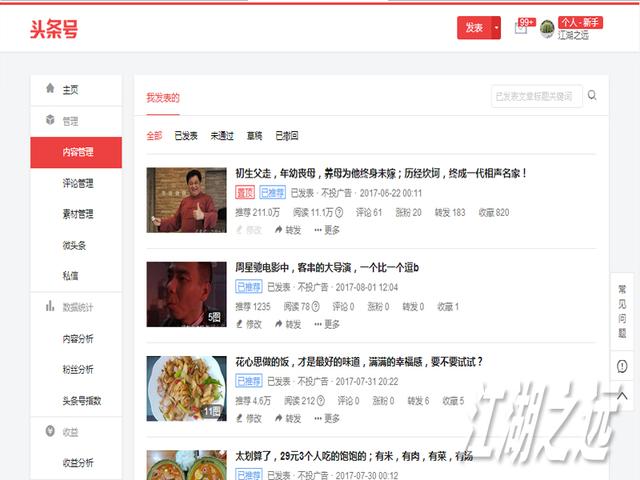Click 修改 on the 花心思做的饭 article
This screenshot has height=480, width=640.
pos(249,418)
